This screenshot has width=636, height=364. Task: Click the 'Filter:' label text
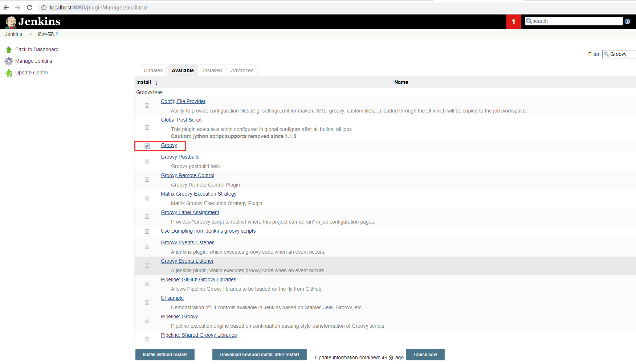tap(594, 54)
